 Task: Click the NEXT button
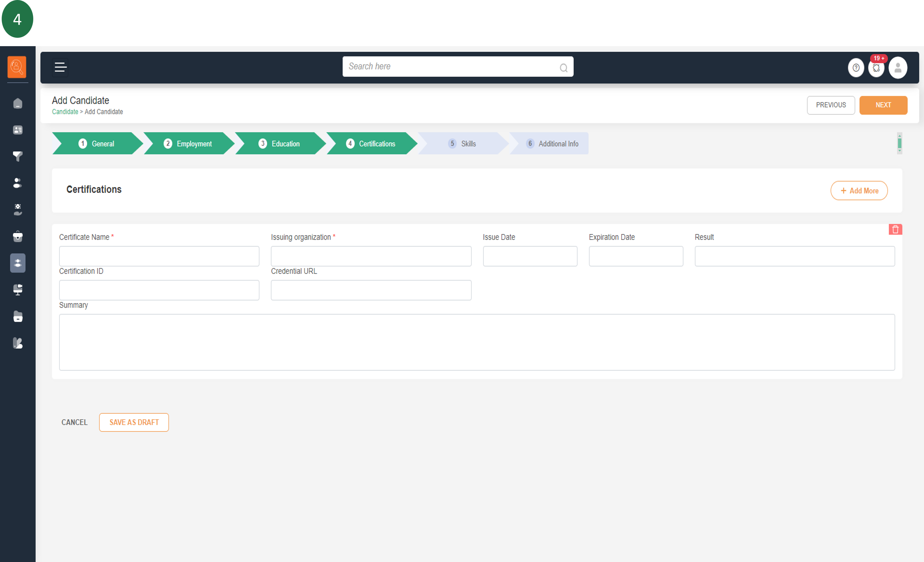click(883, 105)
